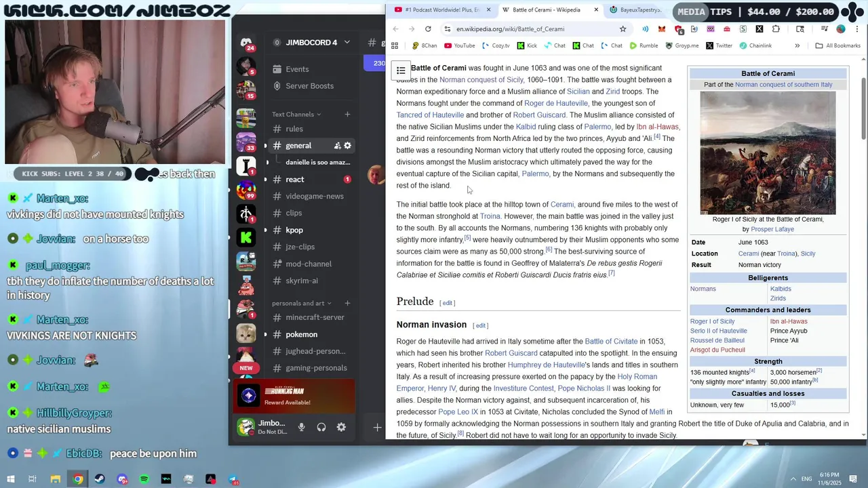Close the Battle of Cerami tab
The width and height of the screenshot is (868, 488).
(x=596, y=9)
